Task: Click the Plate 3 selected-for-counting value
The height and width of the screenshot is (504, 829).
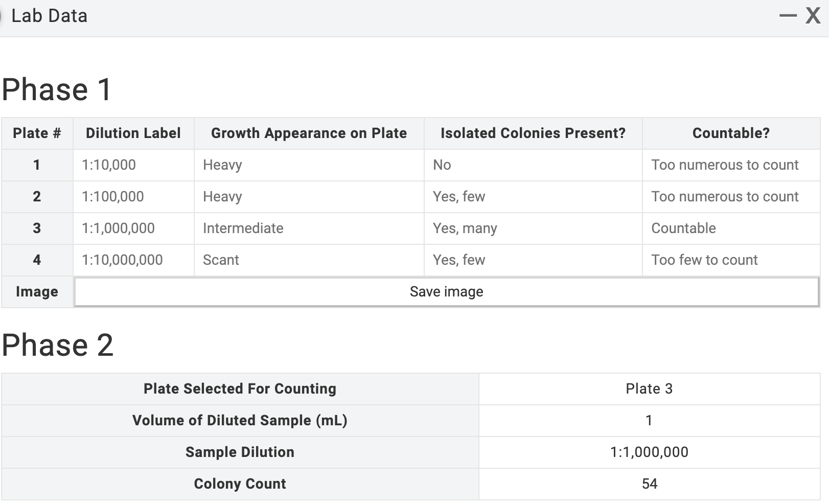Action: tap(649, 388)
